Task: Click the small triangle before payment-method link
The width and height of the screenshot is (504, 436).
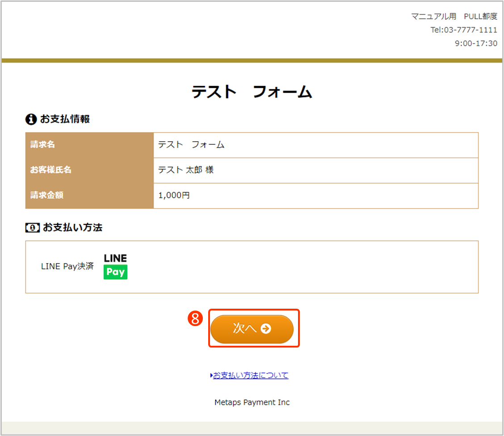Action: (x=211, y=376)
